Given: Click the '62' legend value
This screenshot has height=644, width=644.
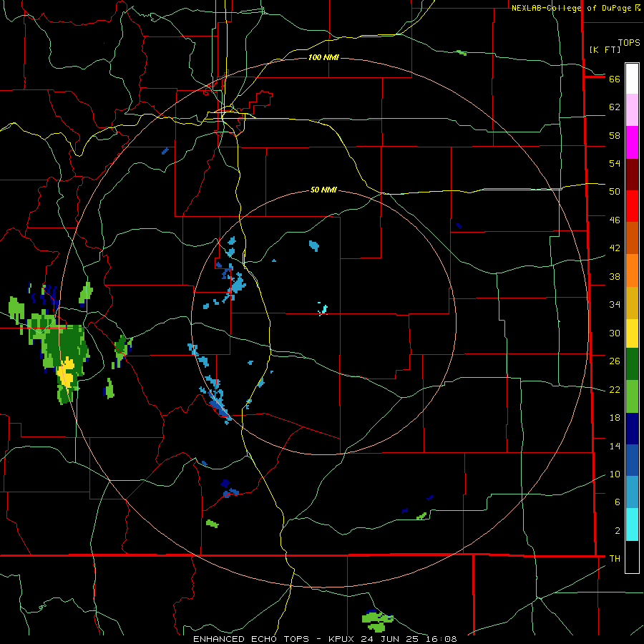Looking at the screenshot, I should point(615,107).
